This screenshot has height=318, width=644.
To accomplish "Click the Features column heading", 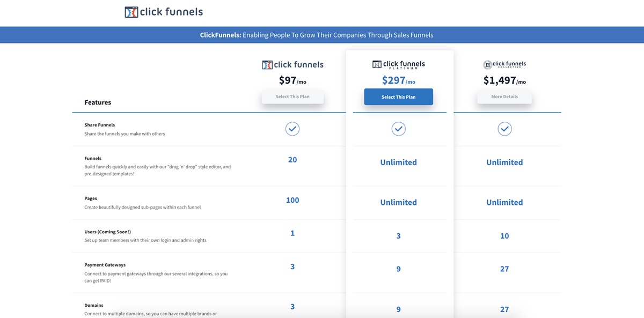I will click(98, 102).
